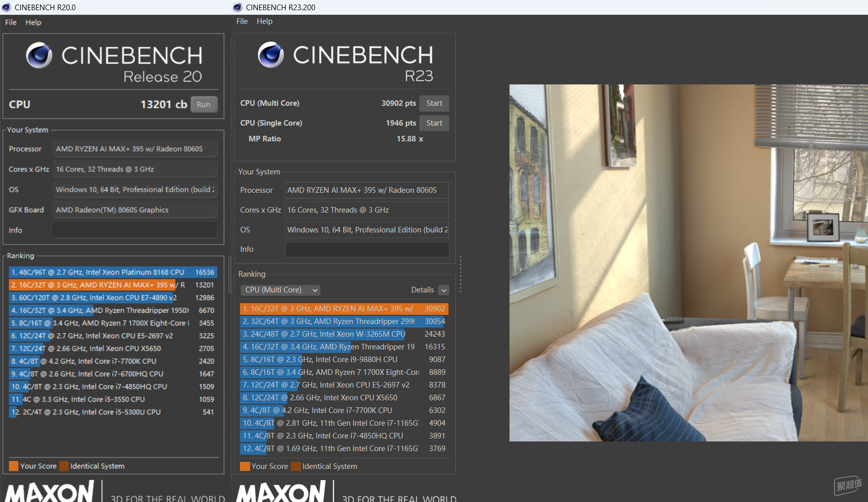Image resolution: width=868 pixels, height=502 pixels.
Task: Click the MP Ratio 15.88 x value
Action: pos(410,139)
